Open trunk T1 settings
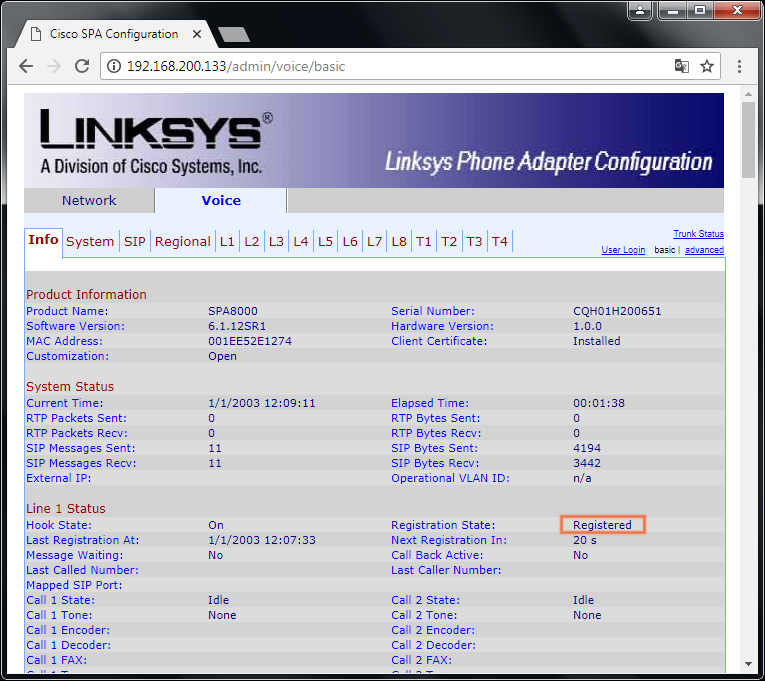This screenshot has height=681, width=765. (x=423, y=241)
